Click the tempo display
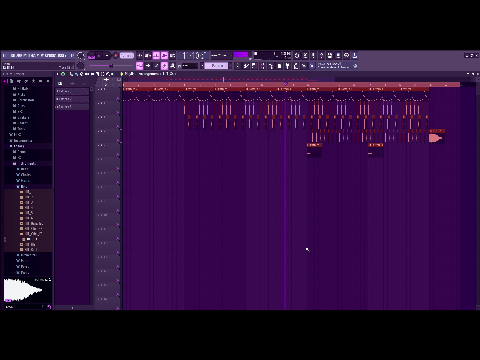Screen dimensions: 480x360 127,55
